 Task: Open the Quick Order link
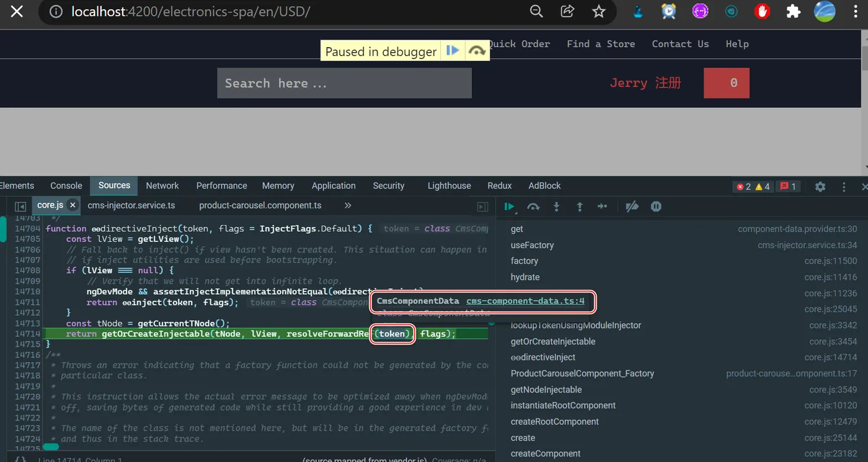(x=520, y=43)
